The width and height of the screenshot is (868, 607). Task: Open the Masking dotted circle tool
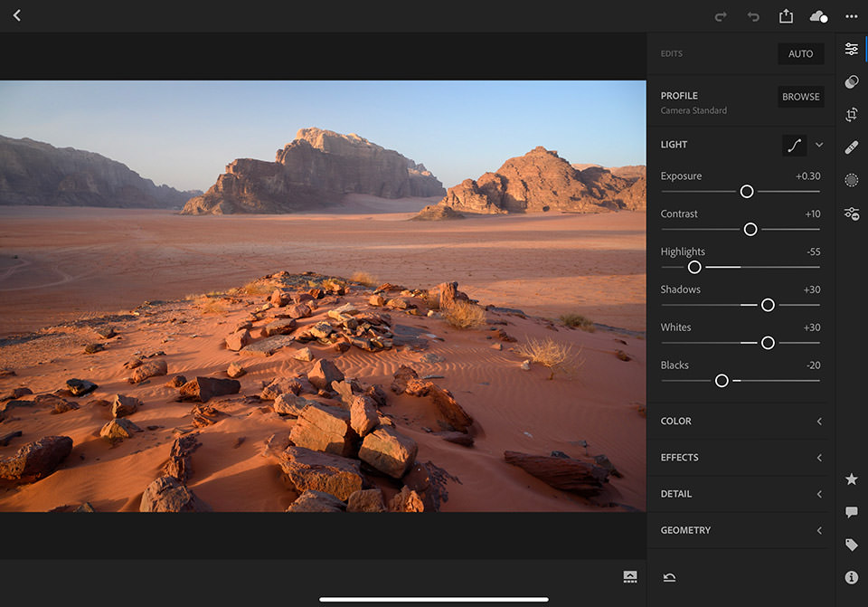tap(851, 180)
